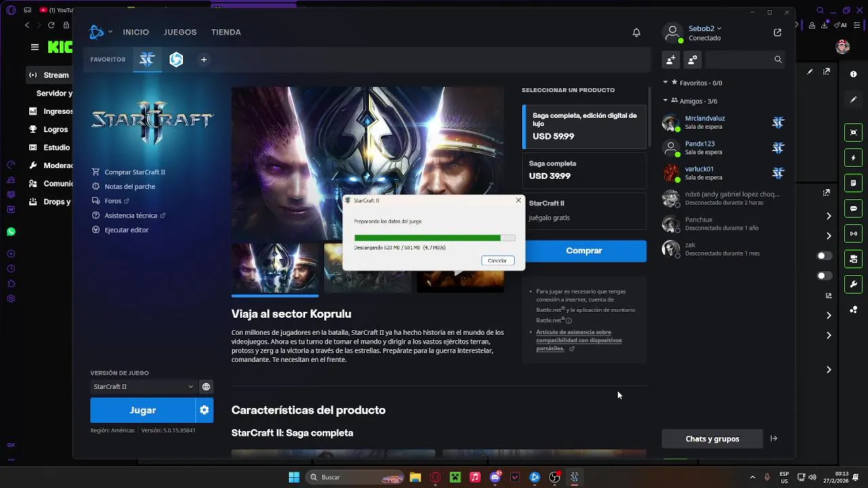The image size is (868, 488).
Task: Open the TIENDA tab
Action: 226,32
